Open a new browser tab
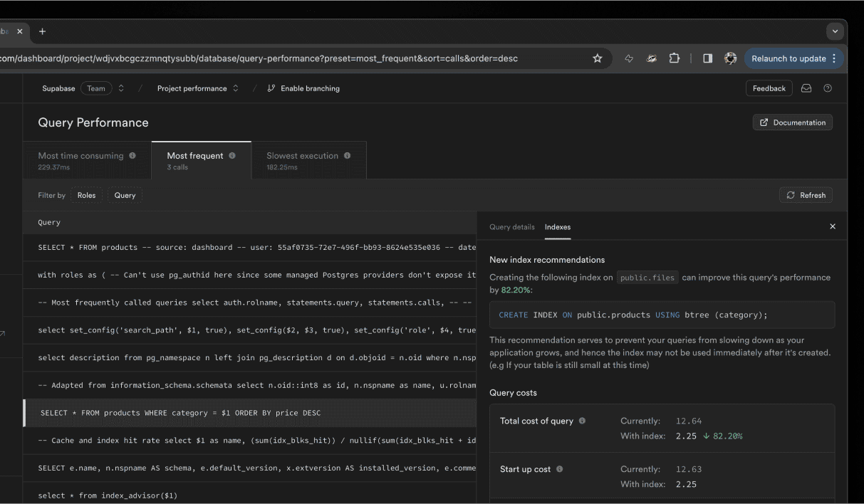Image resolution: width=864 pixels, height=504 pixels. click(42, 31)
